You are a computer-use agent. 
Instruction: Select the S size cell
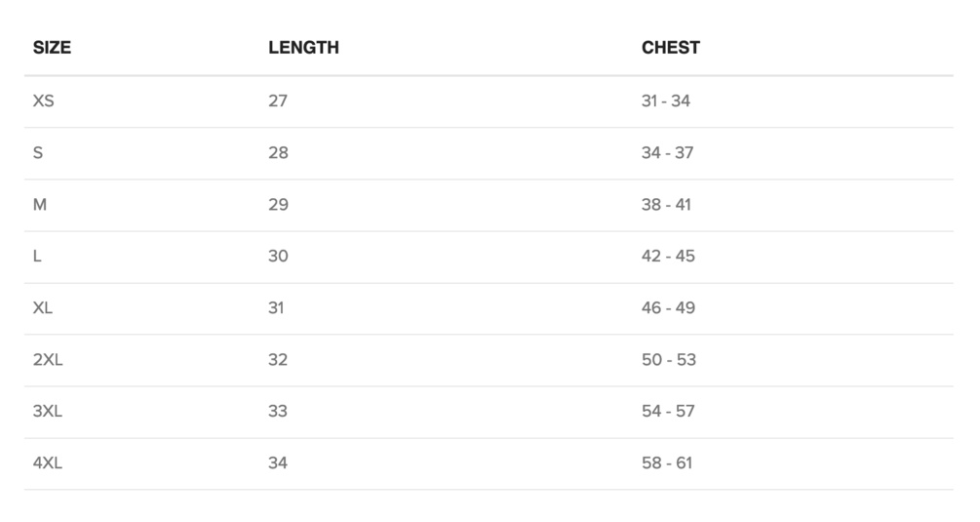click(x=38, y=152)
